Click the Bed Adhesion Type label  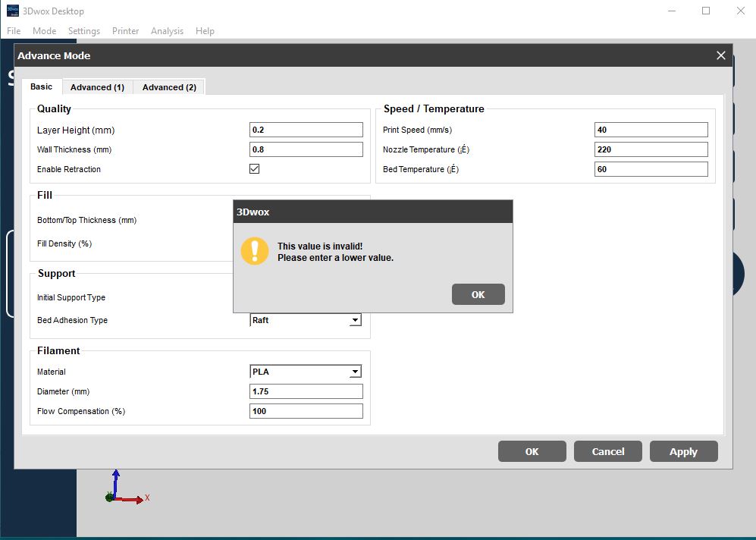[x=72, y=320]
